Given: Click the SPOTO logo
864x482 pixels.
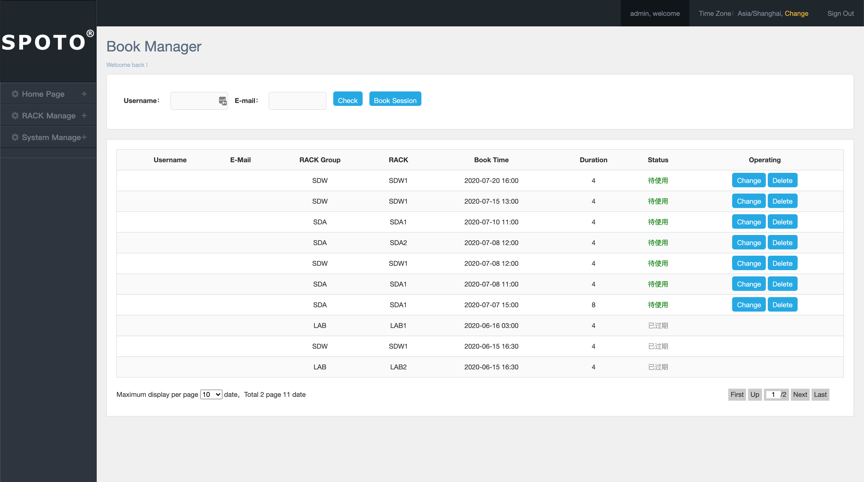Looking at the screenshot, I should point(47,42).
